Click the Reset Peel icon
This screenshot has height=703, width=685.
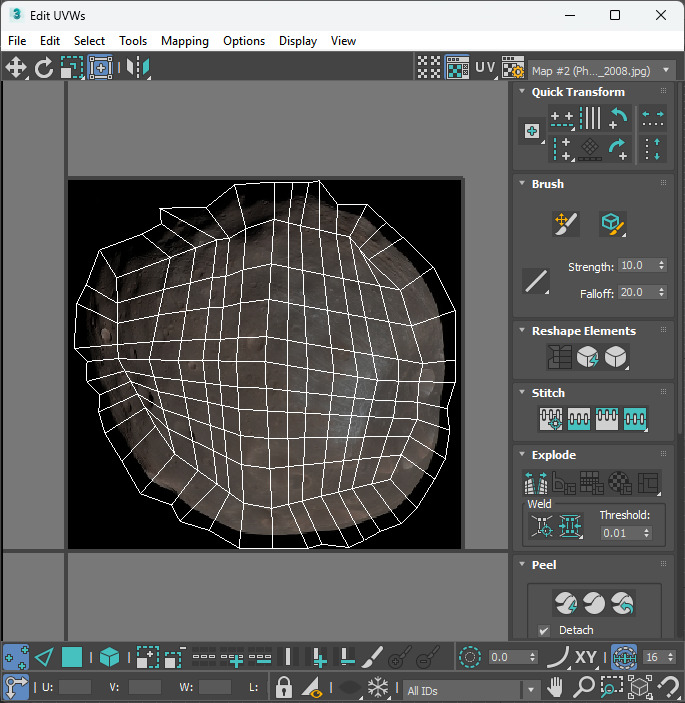(622, 603)
